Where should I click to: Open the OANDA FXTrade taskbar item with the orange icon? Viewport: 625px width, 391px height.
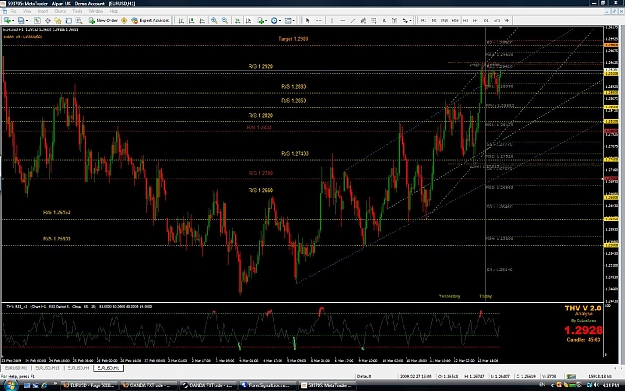[148, 385]
